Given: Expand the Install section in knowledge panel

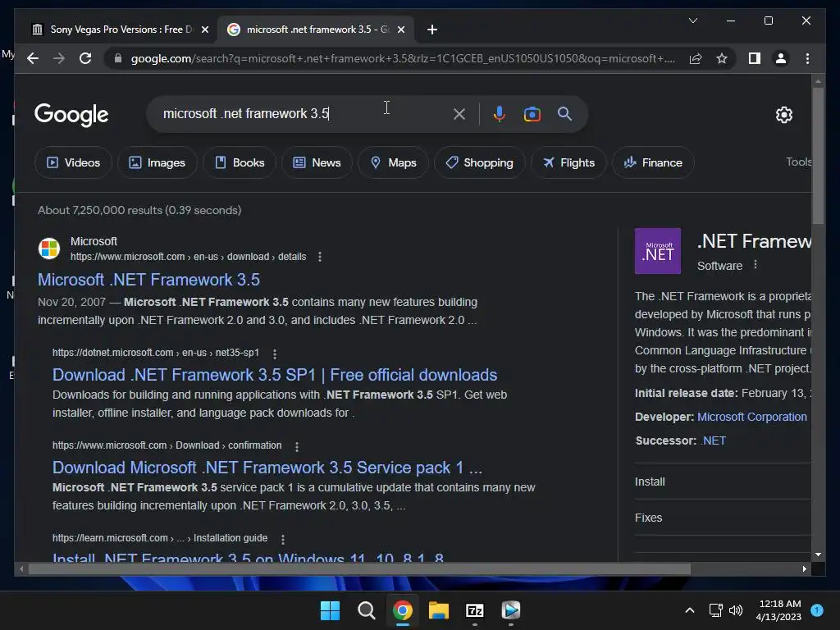Looking at the screenshot, I should click(723, 482).
